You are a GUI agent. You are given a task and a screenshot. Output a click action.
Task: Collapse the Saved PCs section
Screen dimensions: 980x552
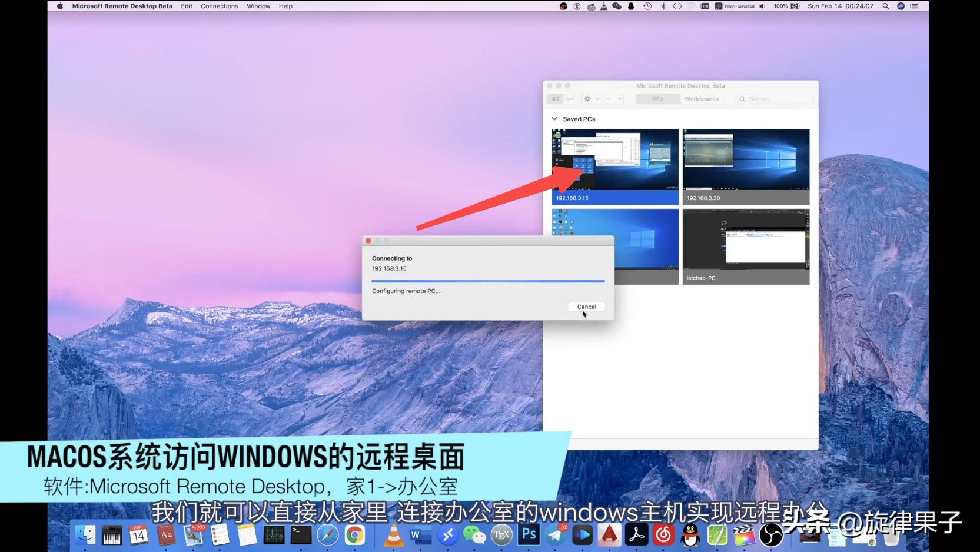tap(554, 119)
